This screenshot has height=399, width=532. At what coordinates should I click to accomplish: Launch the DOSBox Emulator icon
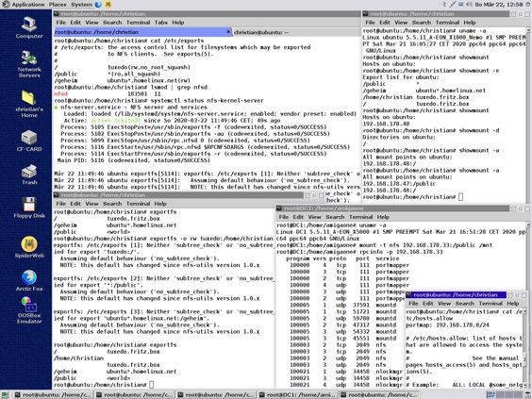click(29, 310)
